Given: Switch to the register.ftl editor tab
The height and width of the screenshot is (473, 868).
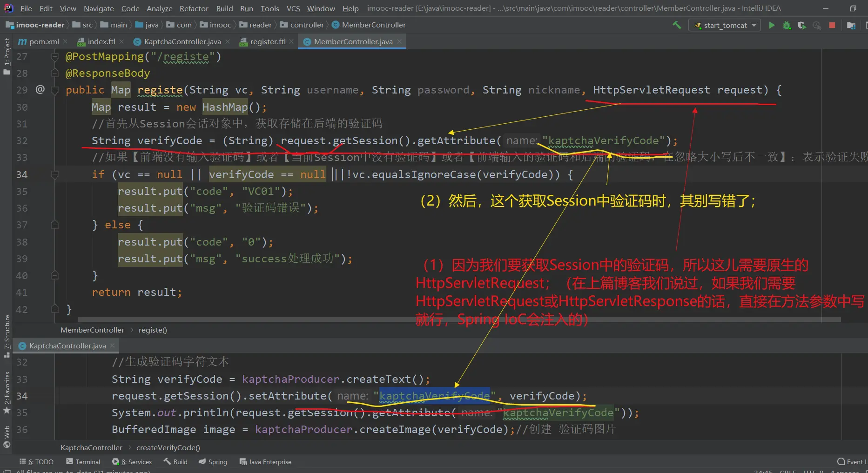Looking at the screenshot, I should pyautogui.click(x=268, y=41).
